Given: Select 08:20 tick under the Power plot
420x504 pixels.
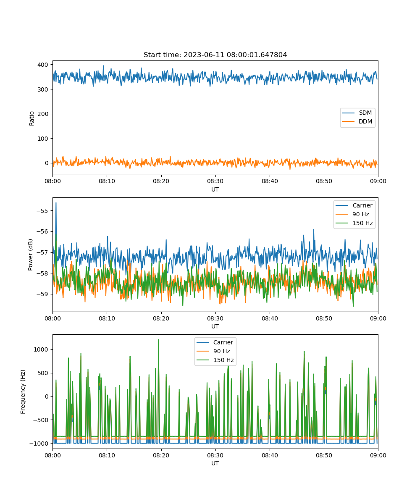Looking at the screenshot, I should click(161, 318).
